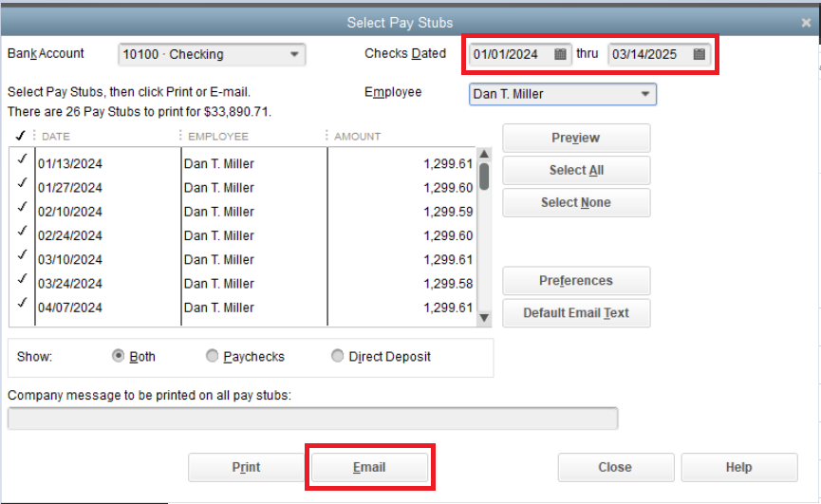Sort by the AMOUNT column header
821x504 pixels.
(358, 137)
